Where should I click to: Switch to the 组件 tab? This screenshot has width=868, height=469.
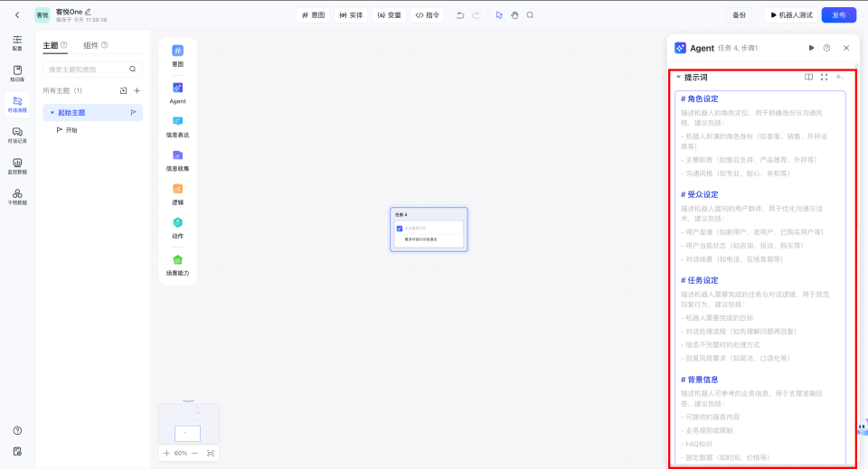click(x=90, y=45)
